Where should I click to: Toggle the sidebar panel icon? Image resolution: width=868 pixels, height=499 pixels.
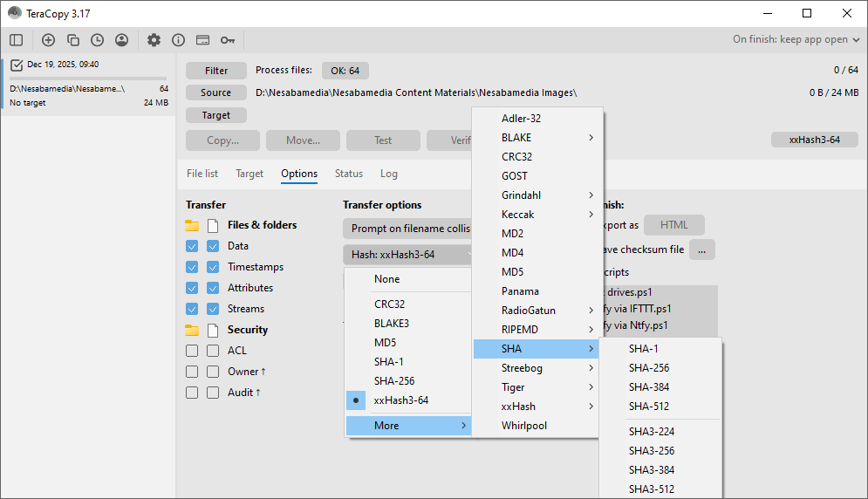[17, 40]
